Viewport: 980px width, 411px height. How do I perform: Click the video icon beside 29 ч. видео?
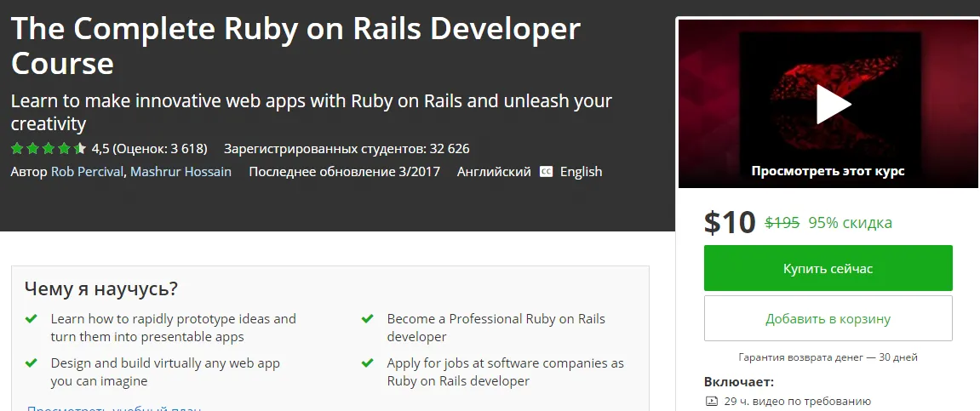point(712,401)
